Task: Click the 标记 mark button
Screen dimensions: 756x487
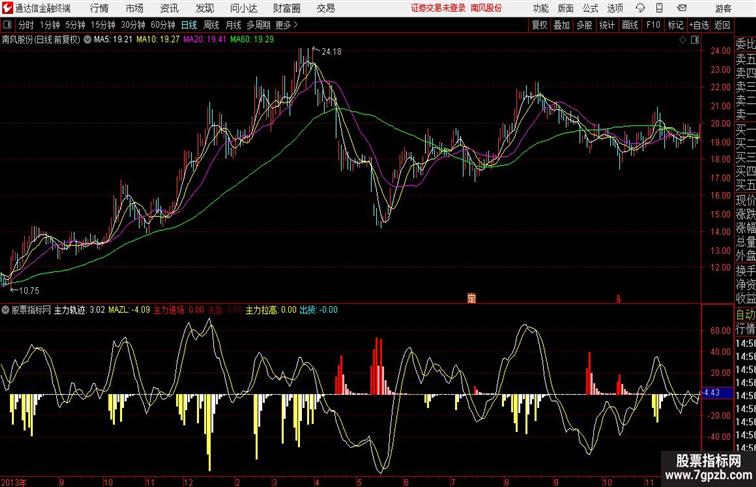Action: (x=675, y=25)
